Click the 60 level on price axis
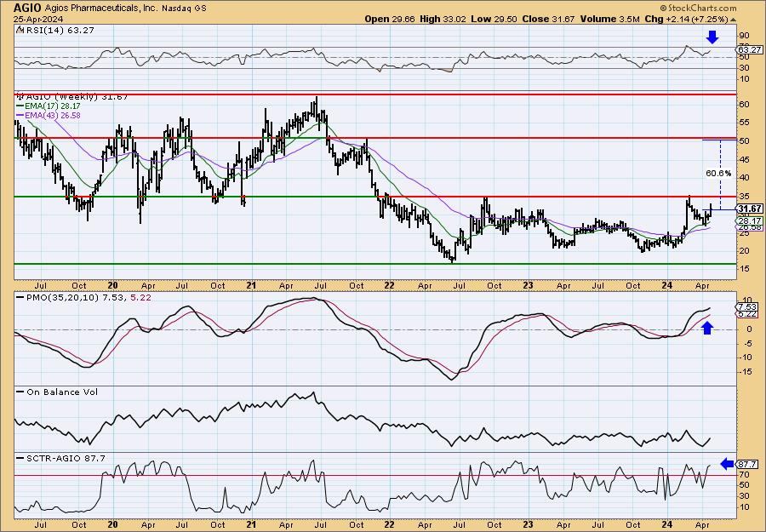 744,104
